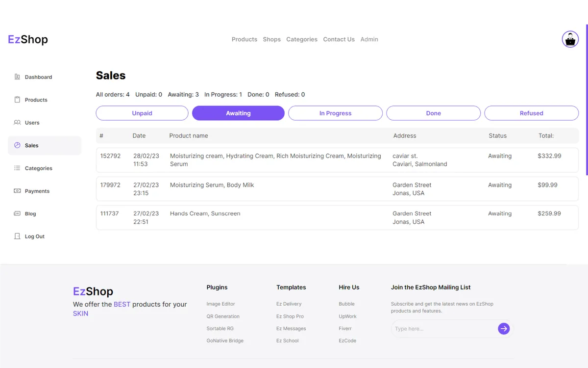Screen dimensions: 588x368
Task: Open EzCode link under Hire Us
Action: [347, 341]
